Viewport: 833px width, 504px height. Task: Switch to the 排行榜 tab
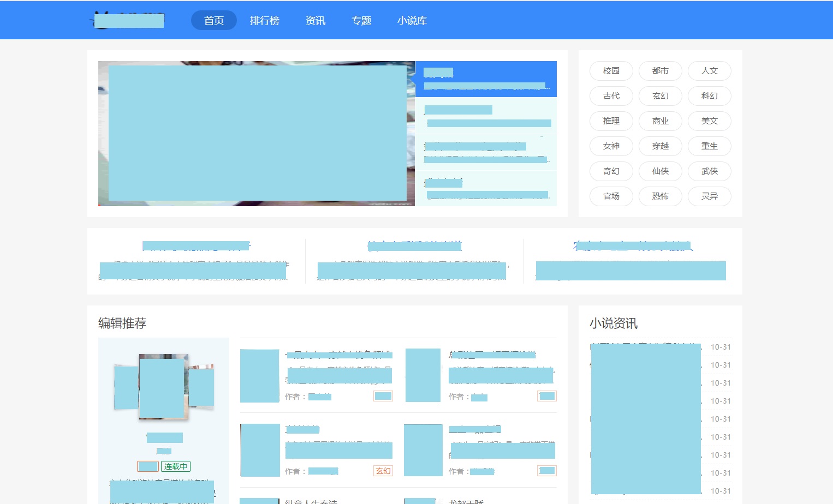click(x=264, y=20)
